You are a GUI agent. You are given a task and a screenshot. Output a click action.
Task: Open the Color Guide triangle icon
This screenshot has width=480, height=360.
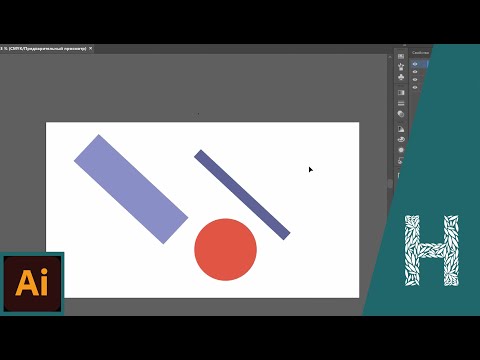point(401,129)
